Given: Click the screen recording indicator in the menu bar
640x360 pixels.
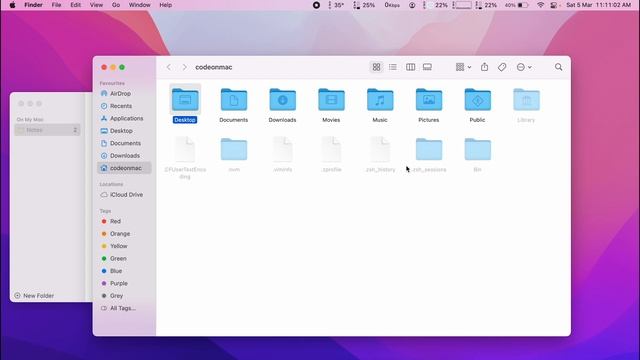Looking at the screenshot, I should (316, 5).
